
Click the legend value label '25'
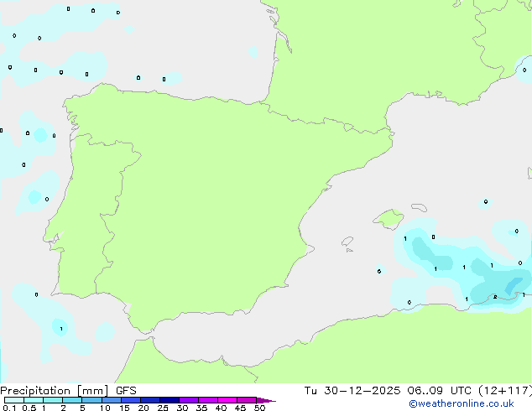point(163,408)
